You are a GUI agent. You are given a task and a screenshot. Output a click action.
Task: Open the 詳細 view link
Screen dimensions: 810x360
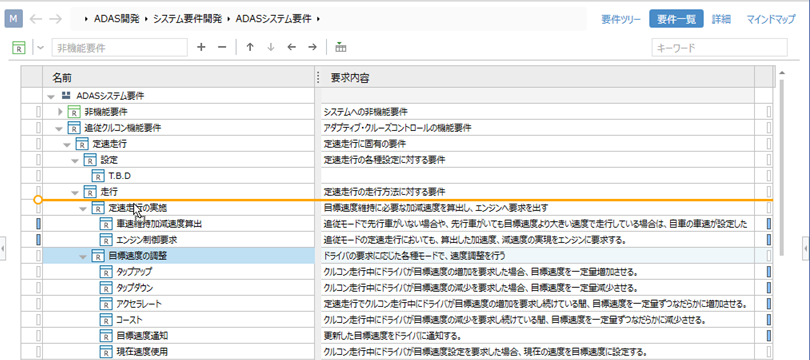pyautogui.click(x=721, y=20)
